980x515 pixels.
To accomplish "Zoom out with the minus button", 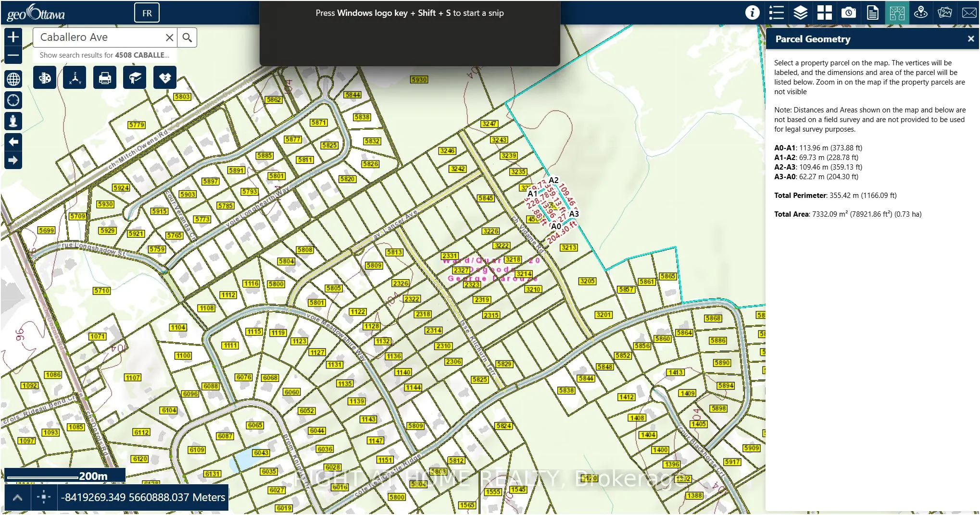I will [13, 55].
